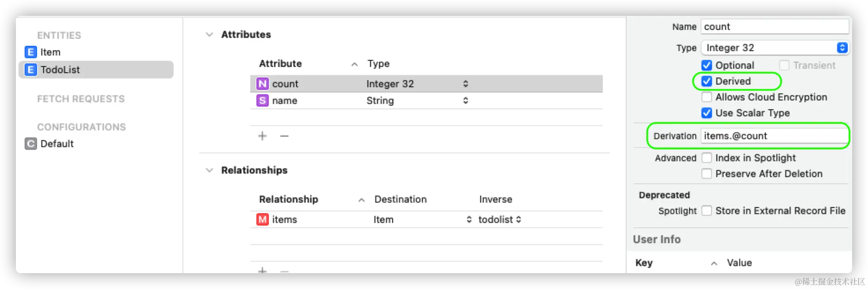Image resolution: width=868 pixels, height=289 pixels.
Task: Collapse the Attributes section
Action: click(209, 34)
